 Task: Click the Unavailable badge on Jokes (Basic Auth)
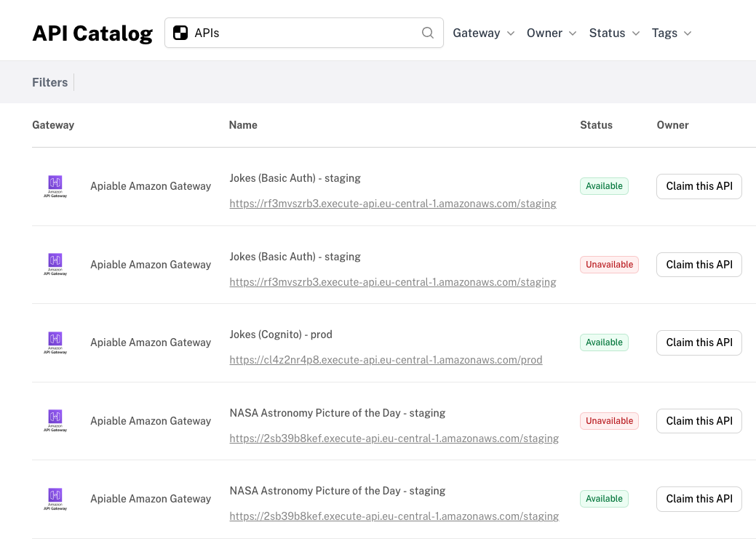(x=609, y=265)
